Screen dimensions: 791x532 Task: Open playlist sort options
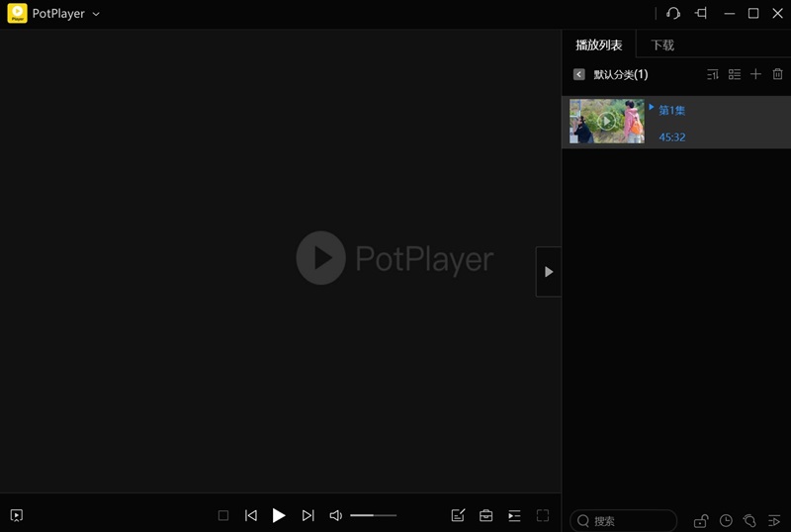[712, 75]
